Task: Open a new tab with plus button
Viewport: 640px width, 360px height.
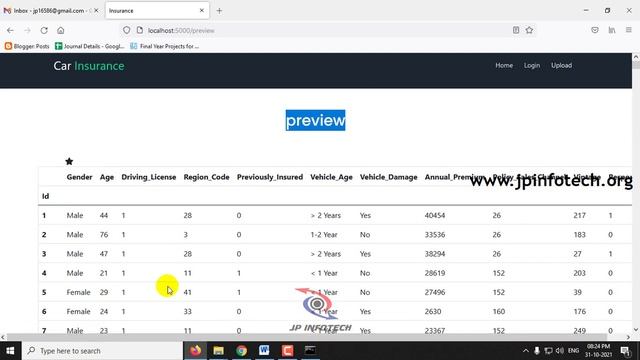Action: pyautogui.click(x=219, y=11)
